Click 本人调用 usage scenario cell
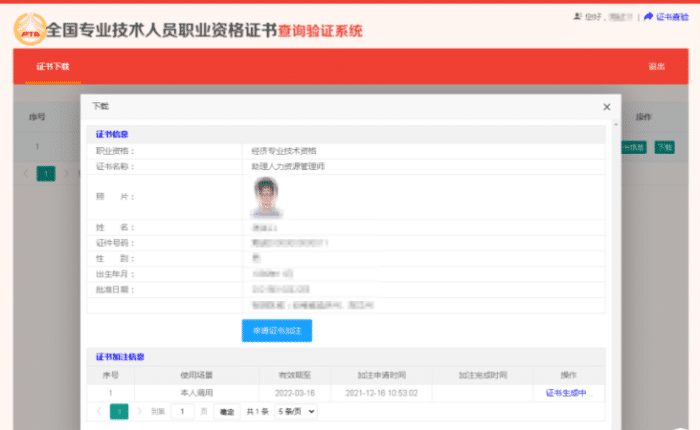Screen dimensions: 700x430 click(196, 393)
